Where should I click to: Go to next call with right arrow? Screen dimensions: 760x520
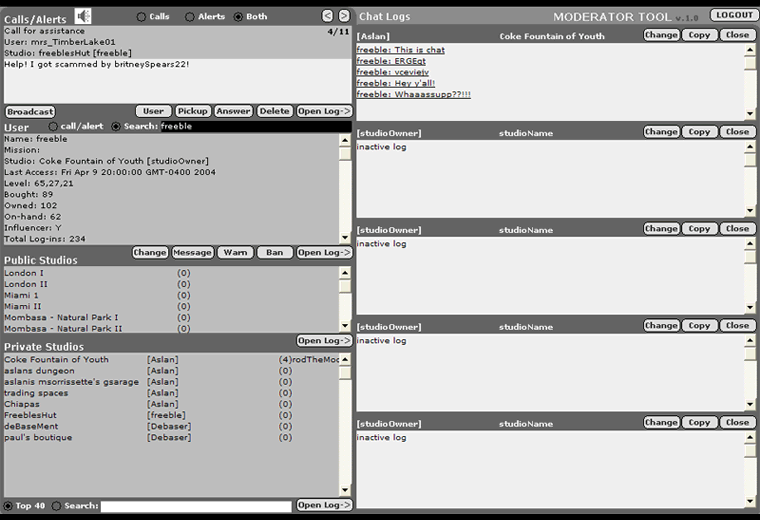(x=344, y=16)
